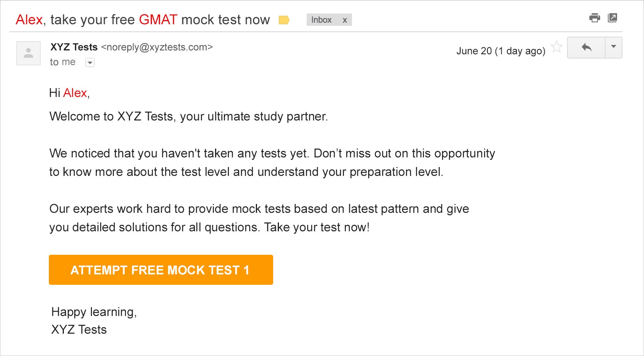Click the sender name XYZ Tests

[x=74, y=47]
